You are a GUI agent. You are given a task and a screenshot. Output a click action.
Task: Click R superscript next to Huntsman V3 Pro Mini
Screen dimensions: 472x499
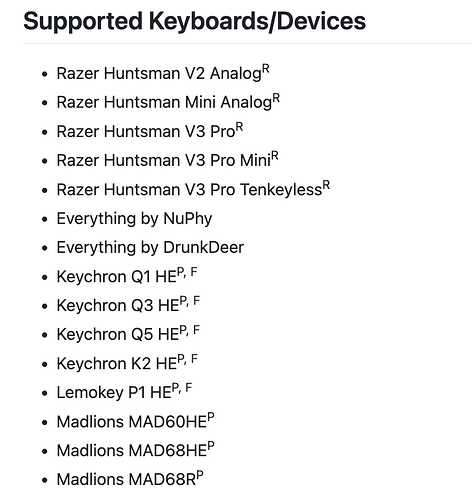274,157
